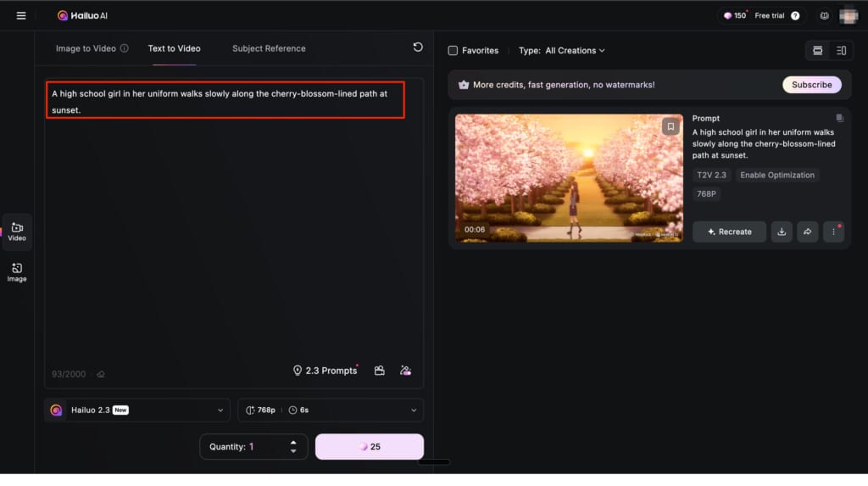Switch to Image to Video tab

click(86, 48)
